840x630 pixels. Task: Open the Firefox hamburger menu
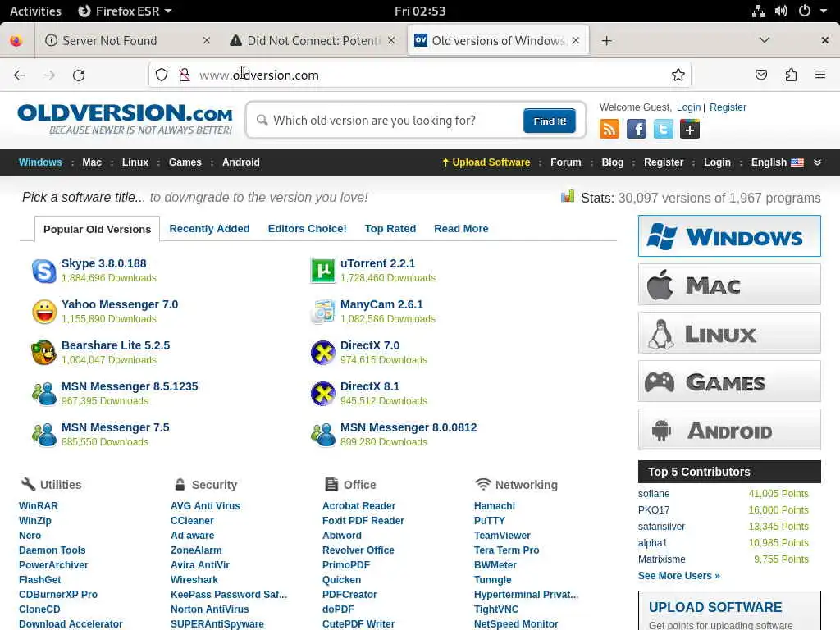[820, 75]
